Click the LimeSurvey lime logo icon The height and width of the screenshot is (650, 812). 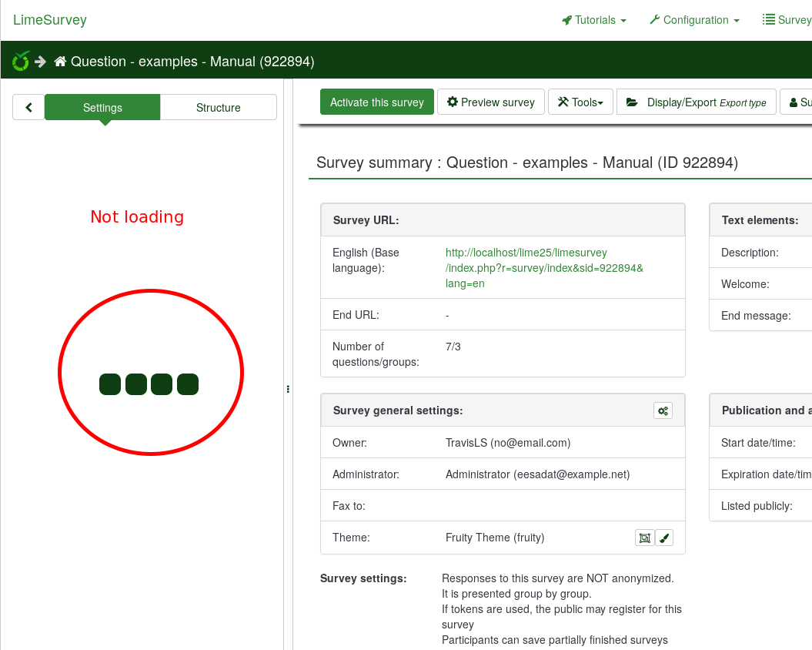tap(21, 61)
